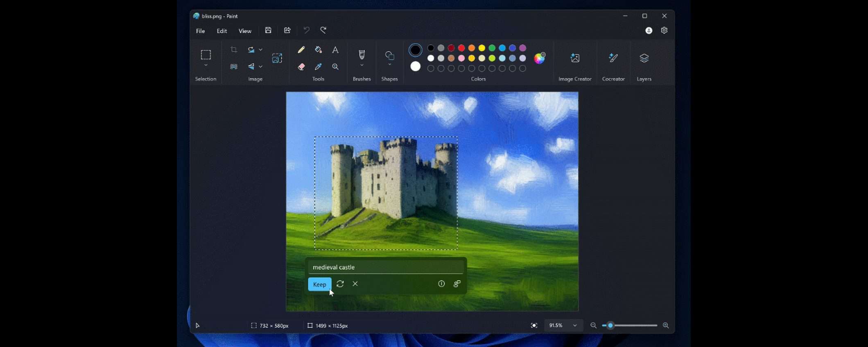Select the Pencil tool
Image resolution: width=868 pixels, height=347 pixels.
301,50
